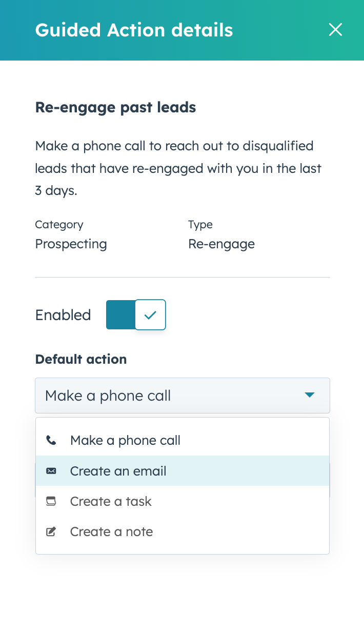The width and height of the screenshot is (364, 631).
Task: Click the pencil icon beside Create a note
Action: coord(51,531)
